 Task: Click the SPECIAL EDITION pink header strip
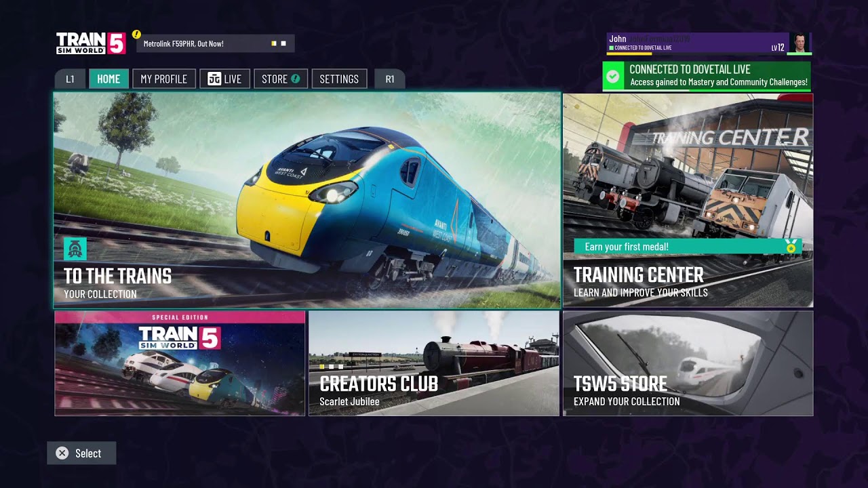pyautogui.click(x=180, y=317)
